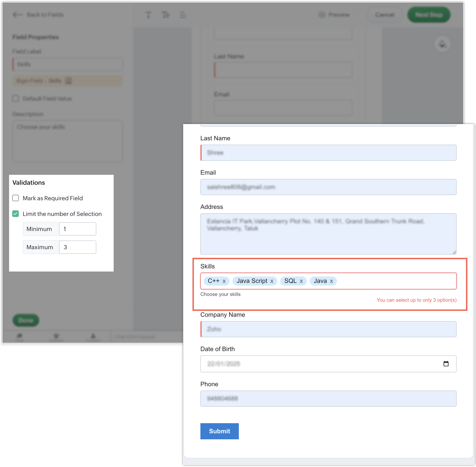The width and height of the screenshot is (476, 467).
Task: Click the Submit button
Action: pyautogui.click(x=219, y=431)
